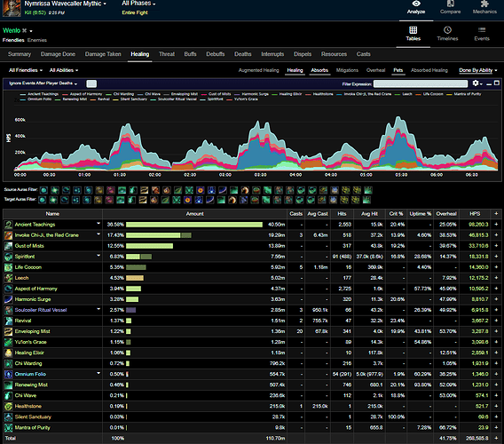Open Ignore Events After Player Deaths dropdown

tap(43, 83)
